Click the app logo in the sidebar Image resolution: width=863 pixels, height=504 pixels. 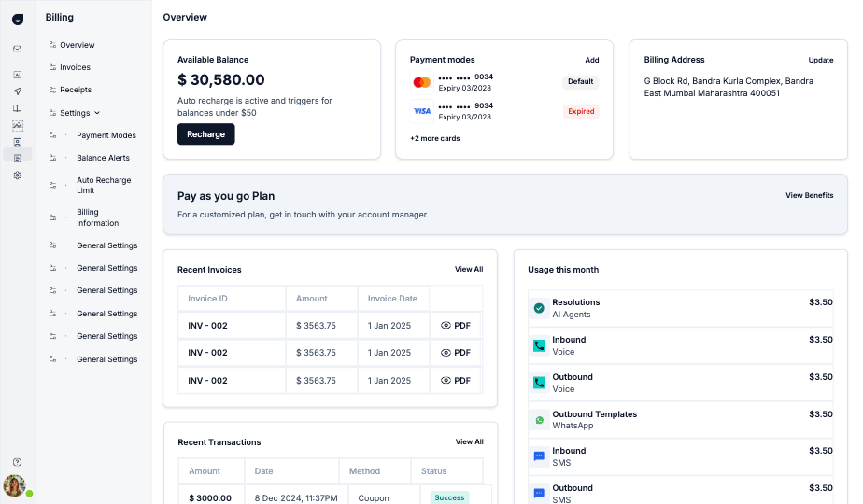pos(18,20)
